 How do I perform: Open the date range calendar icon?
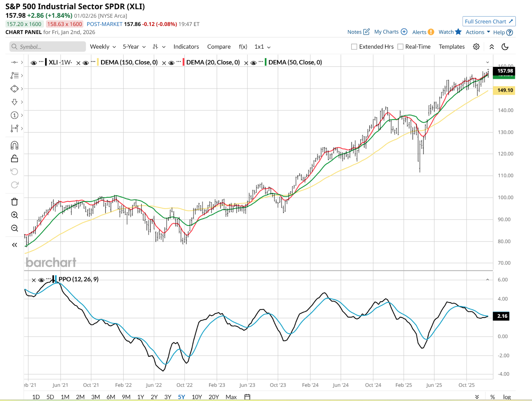[247, 397]
